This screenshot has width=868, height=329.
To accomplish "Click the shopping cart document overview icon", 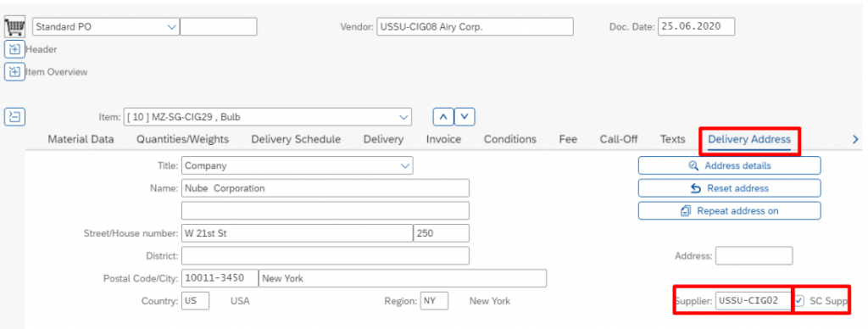I will tap(14, 26).
